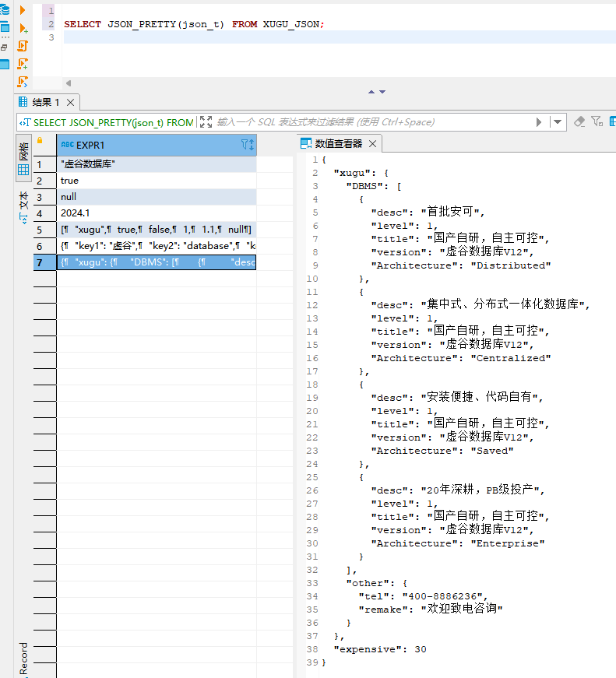Select the EXPR1 column header
The width and height of the screenshot is (616, 678).
[157, 145]
